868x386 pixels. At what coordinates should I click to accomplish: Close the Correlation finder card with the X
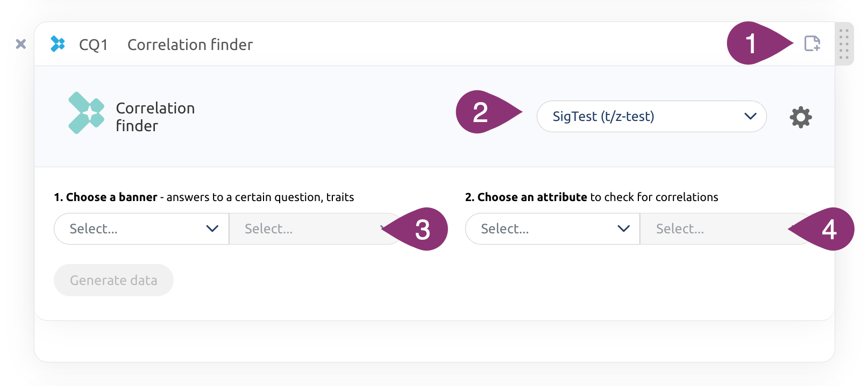point(21,44)
